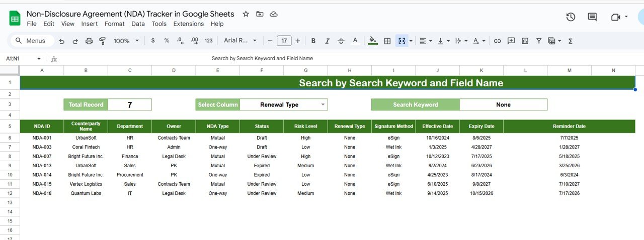Select the paint format tool
Screen dimensions: 644x240
103,41
